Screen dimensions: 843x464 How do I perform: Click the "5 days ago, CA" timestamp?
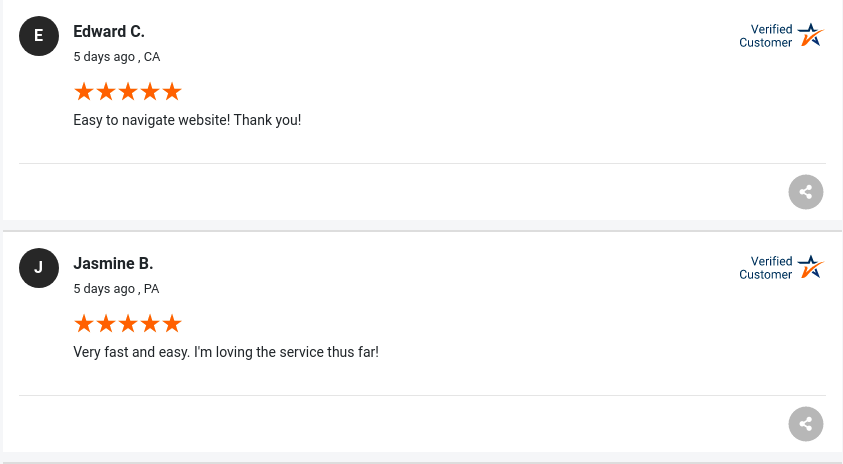[x=116, y=57]
